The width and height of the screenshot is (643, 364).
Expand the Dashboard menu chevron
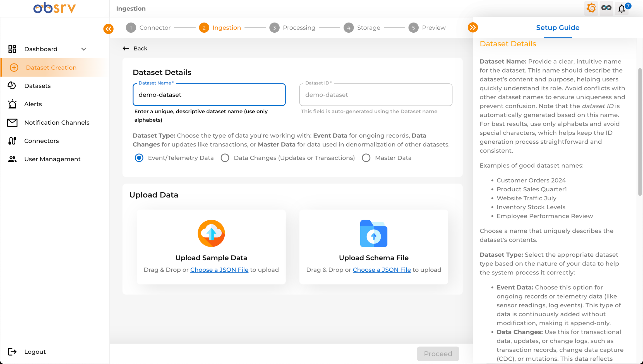tap(84, 49)
